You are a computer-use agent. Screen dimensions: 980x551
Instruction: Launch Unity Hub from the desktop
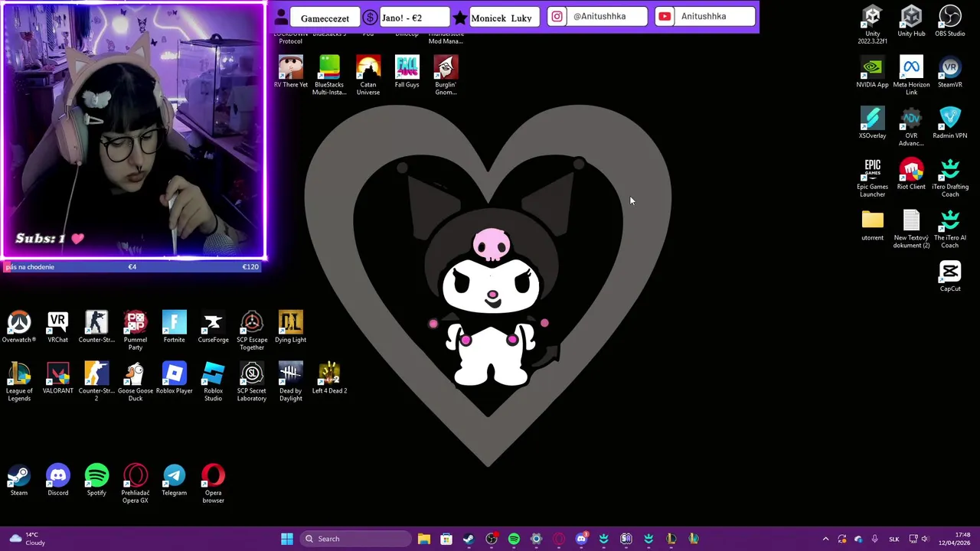click(x=911, y=21)
